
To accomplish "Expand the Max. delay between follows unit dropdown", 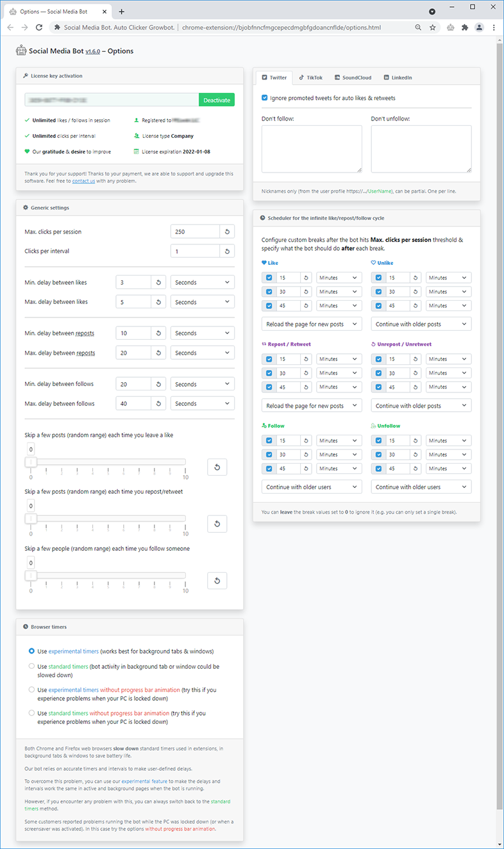I will 202,404.
